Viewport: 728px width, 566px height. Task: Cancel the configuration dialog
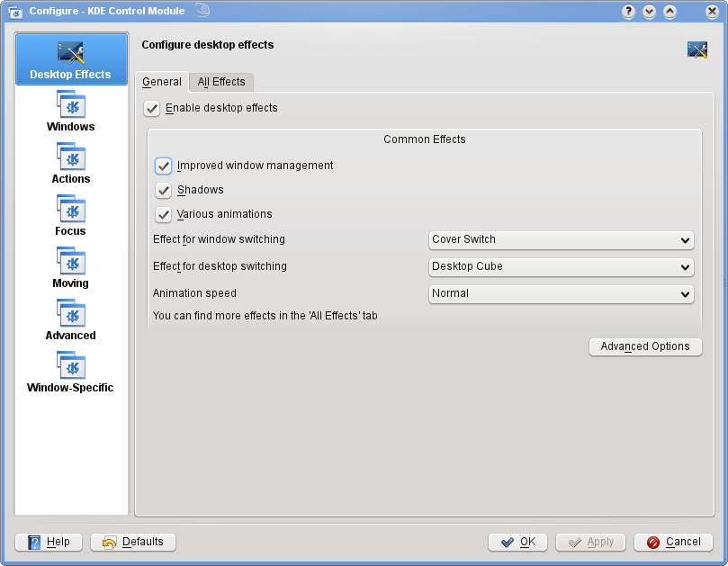pyautogui.click(x=673, y=542)
